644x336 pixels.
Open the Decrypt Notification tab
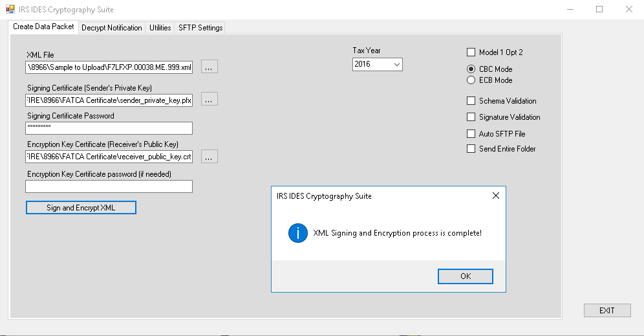112,28
